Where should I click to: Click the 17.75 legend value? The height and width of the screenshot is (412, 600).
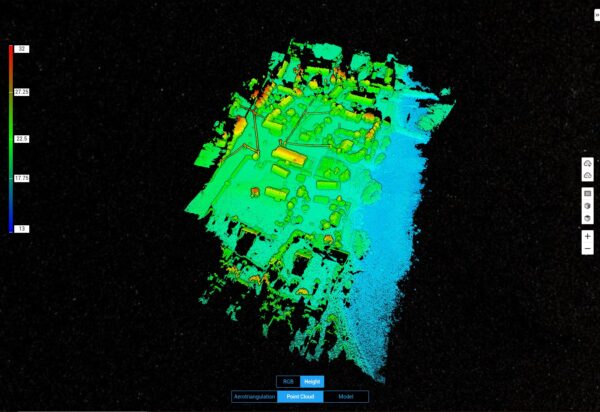point(21,178)
